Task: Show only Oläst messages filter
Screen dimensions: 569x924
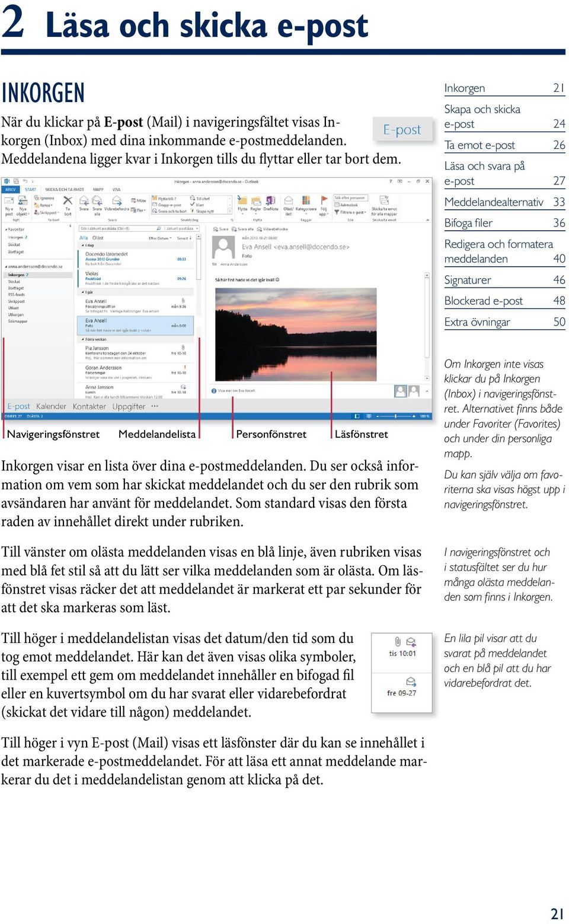Action: pos(98,238)
